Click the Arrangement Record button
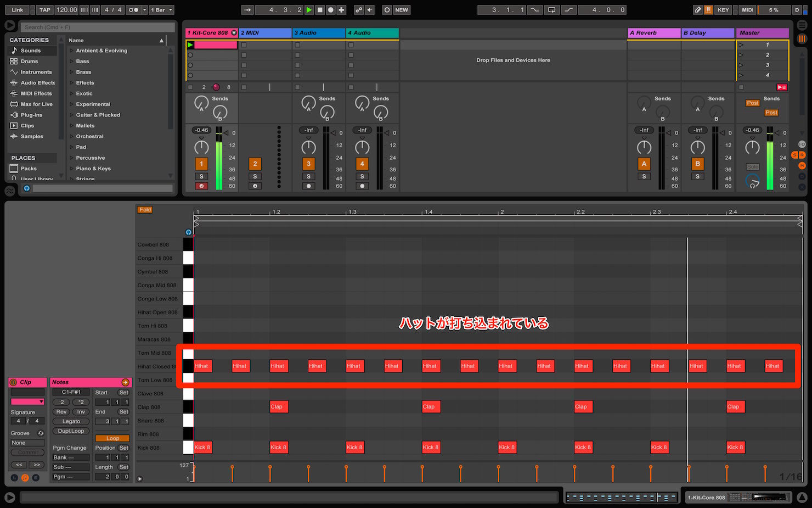The width and height of the screenshot is (812, 508). tap(330, 10)
